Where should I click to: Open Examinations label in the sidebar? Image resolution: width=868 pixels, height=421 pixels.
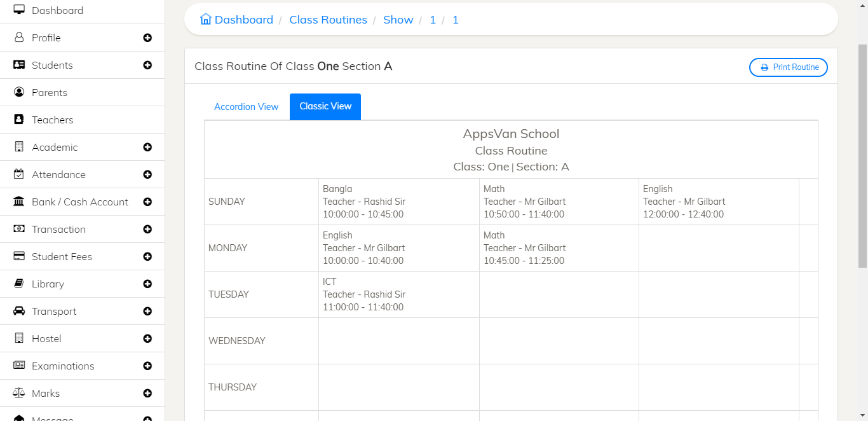coord(63,366)
